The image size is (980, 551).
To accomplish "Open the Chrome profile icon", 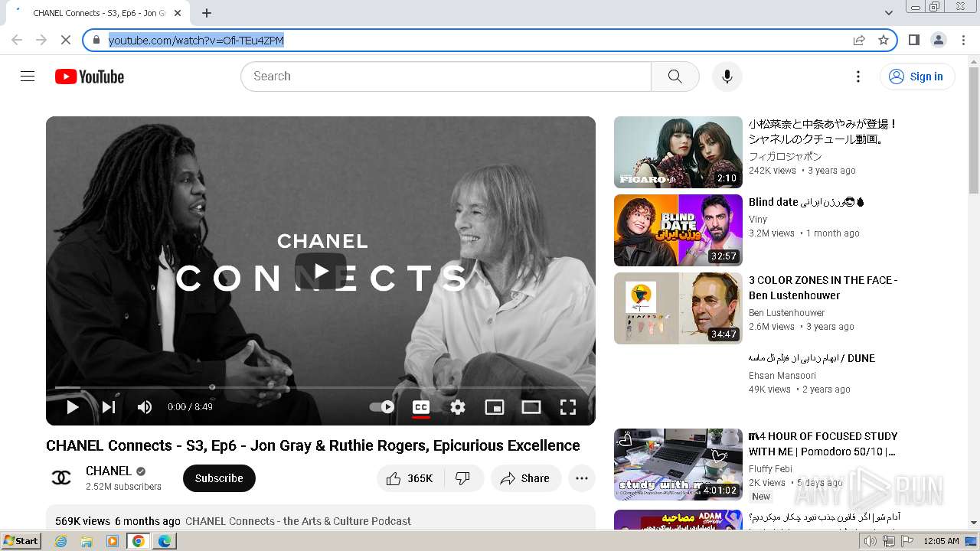I will click(x=938, y=40).
